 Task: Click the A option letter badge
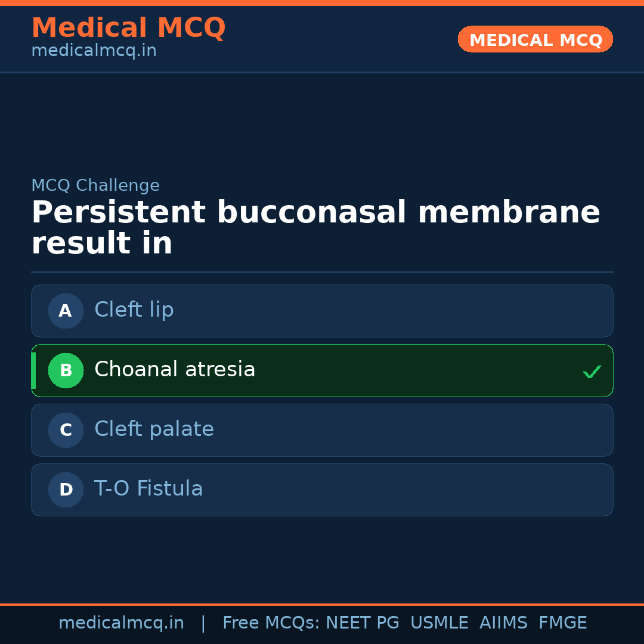coord(66,311)
